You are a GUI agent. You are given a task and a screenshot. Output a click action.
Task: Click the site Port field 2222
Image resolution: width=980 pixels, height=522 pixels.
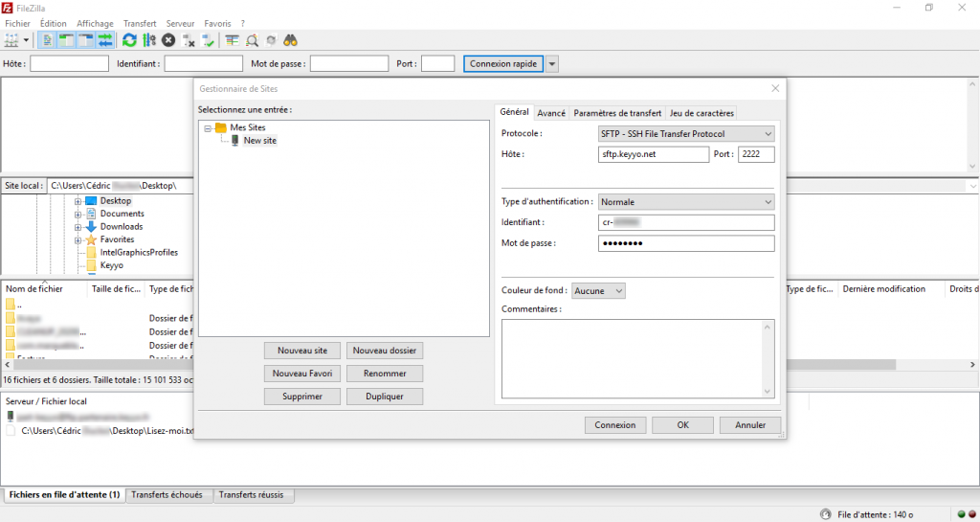(756, 154)
